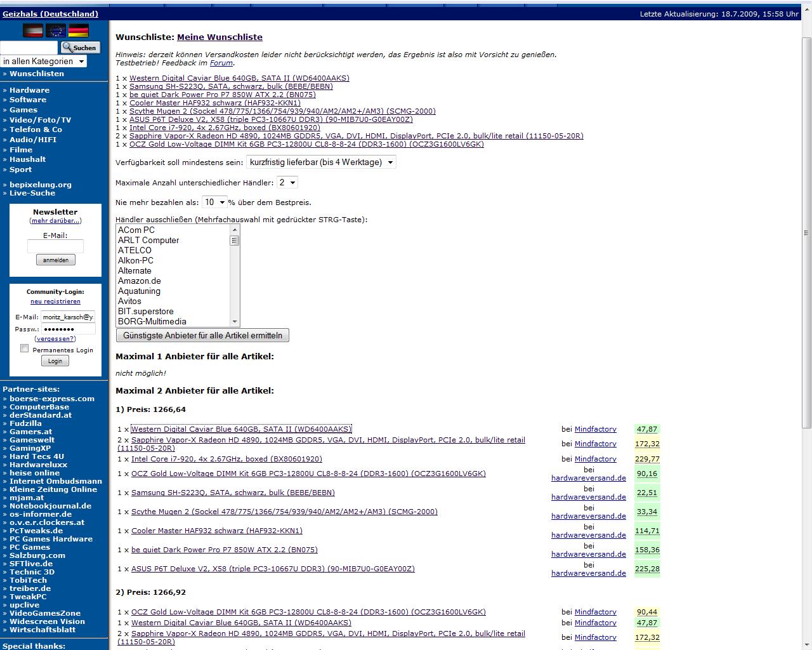Open the bepixelung.org link
Viewport: 812px width, 650px height.
click(x=41, y=185)
